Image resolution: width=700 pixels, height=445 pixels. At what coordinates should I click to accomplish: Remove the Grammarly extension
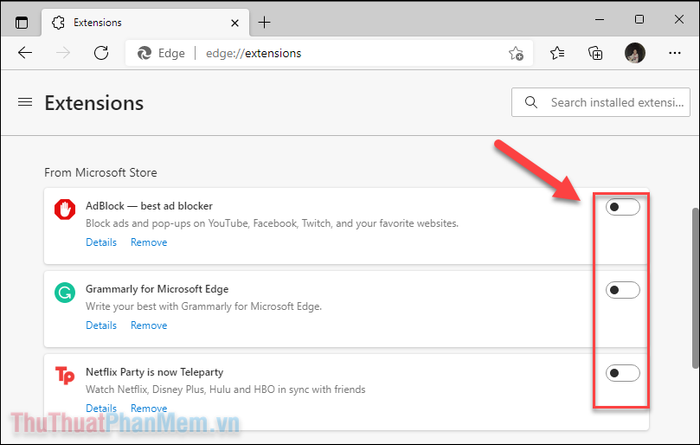[x=149, y=325]
